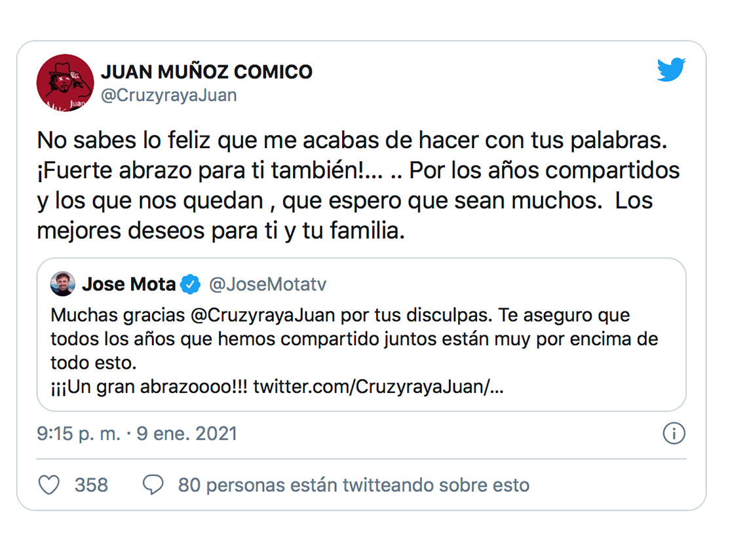Open the @JoseMotatv handle
Image resolution: width=747 pixels, height=560 pixels.
tap(268, 284)
